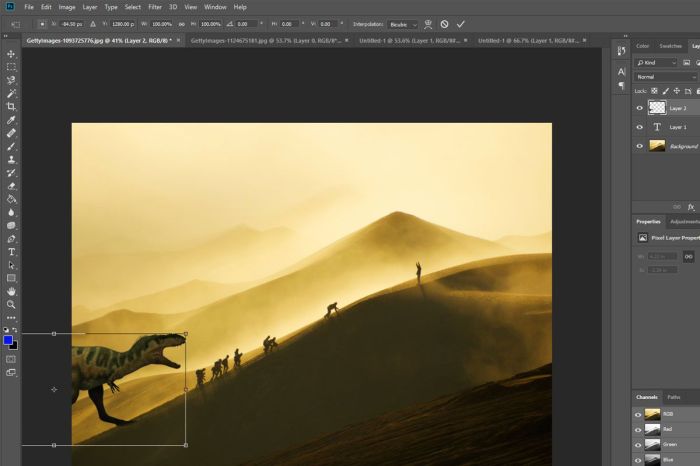
Task: Open the Filter menu
Action: click(155, 7)
